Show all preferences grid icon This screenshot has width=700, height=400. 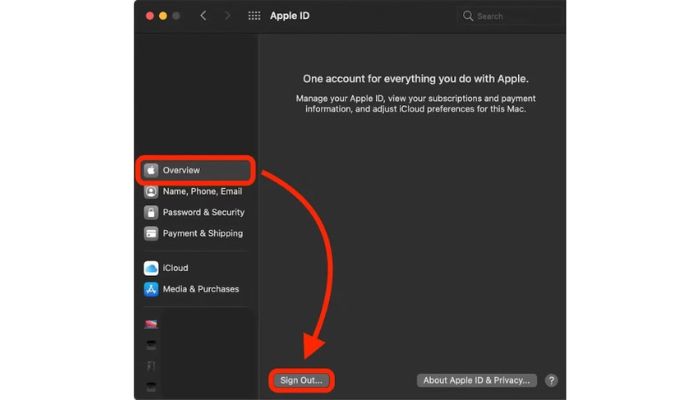coord(254,16)
